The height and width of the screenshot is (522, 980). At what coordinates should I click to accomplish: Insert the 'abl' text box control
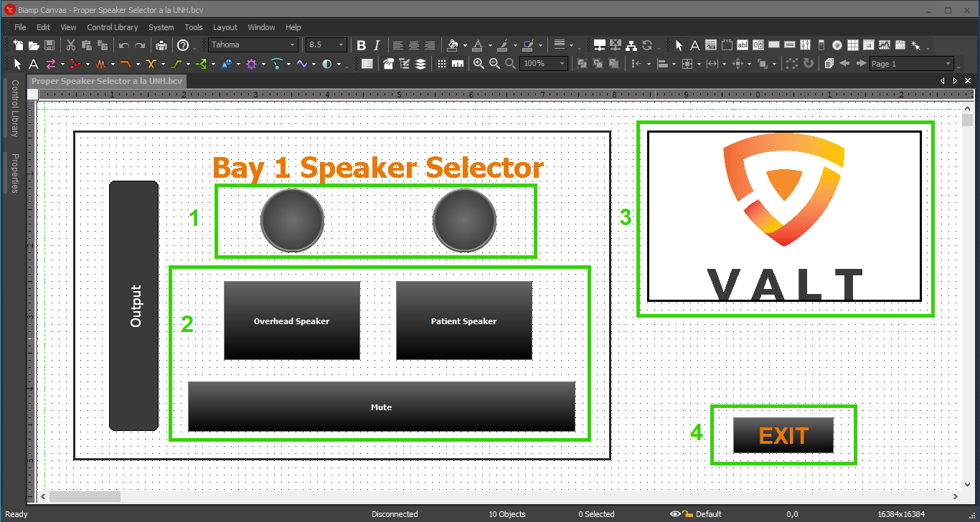743,45
